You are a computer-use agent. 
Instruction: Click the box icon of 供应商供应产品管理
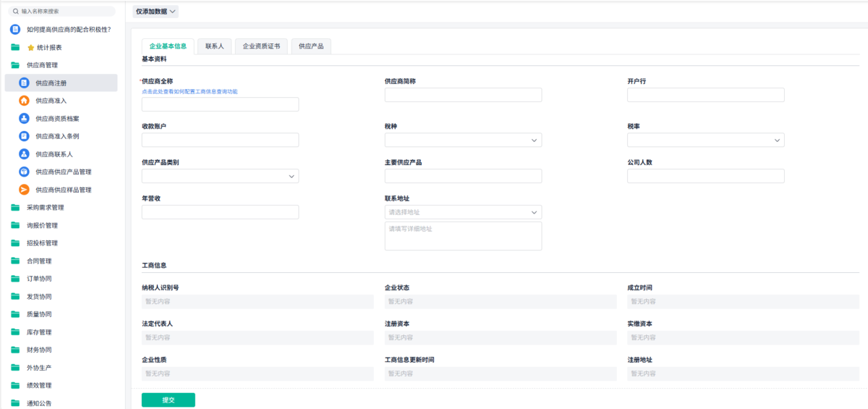tap(24, 172)
